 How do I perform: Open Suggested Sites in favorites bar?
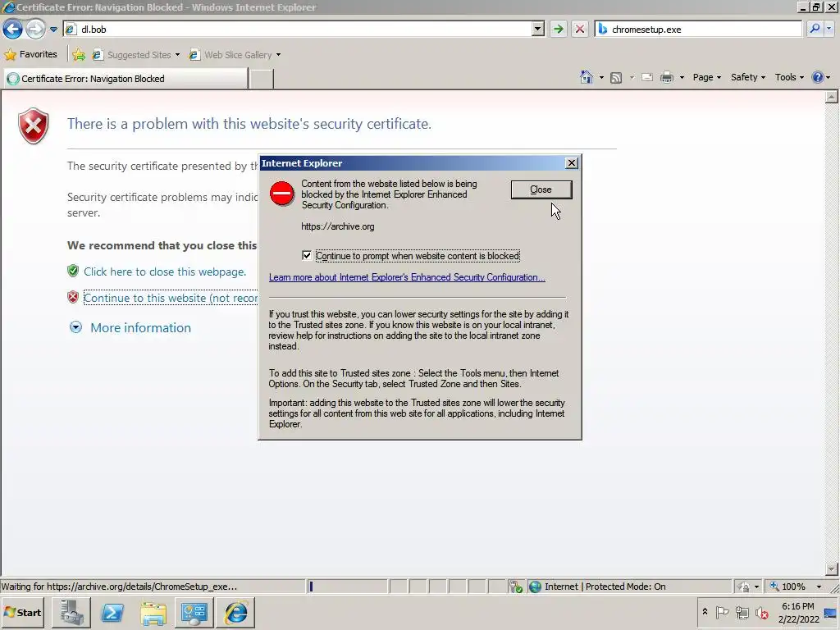135,55
